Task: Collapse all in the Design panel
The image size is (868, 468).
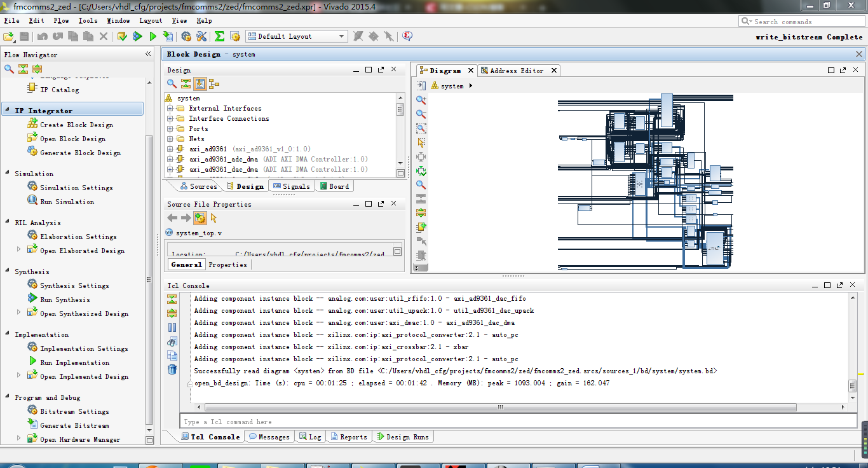Action: 186,83
